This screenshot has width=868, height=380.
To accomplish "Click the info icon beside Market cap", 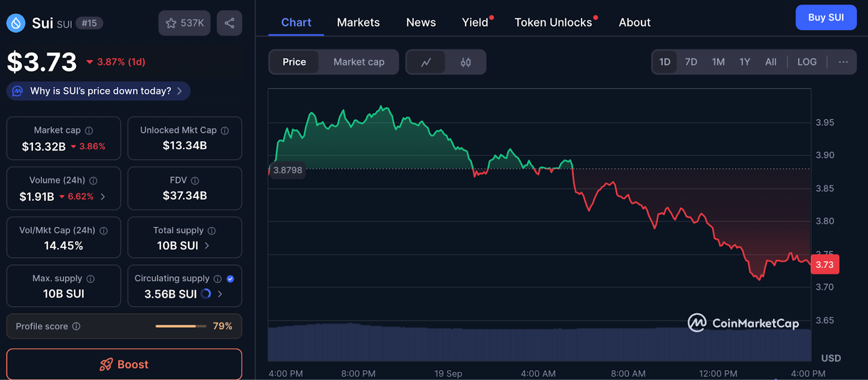I will click(x=89, y=131).
